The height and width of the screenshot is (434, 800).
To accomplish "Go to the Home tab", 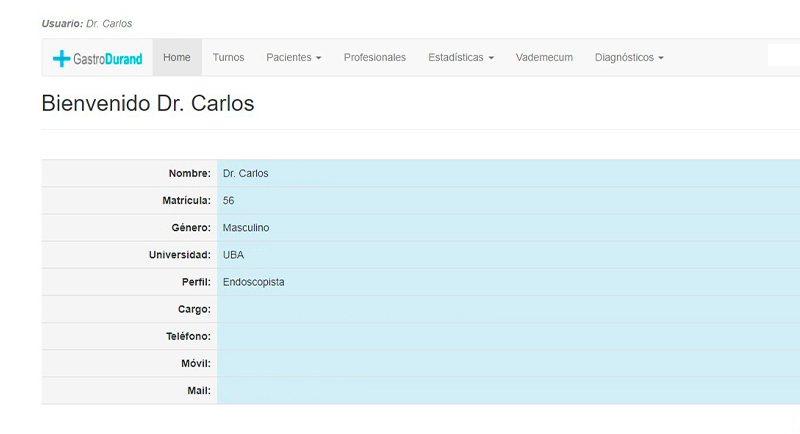I will 177,58.
